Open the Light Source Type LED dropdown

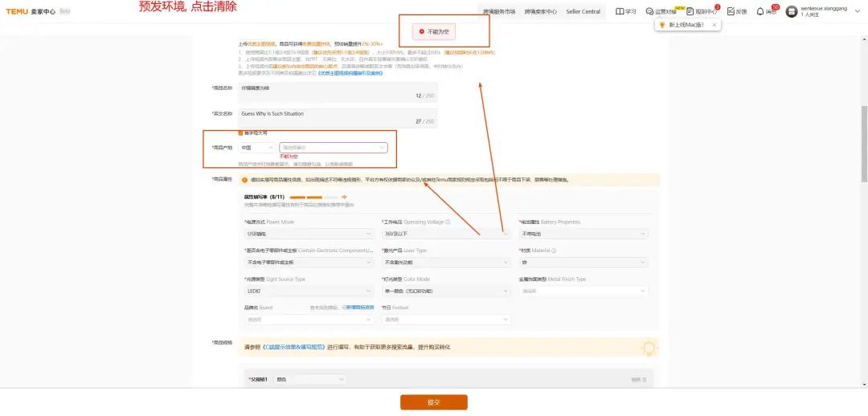point(309,291)
